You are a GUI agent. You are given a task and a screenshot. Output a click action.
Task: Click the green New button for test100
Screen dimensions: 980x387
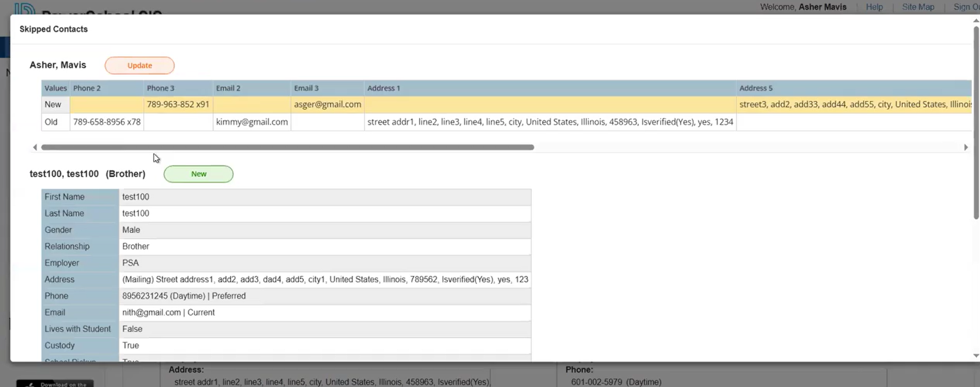pyautogui.click(x=198, y=174)
